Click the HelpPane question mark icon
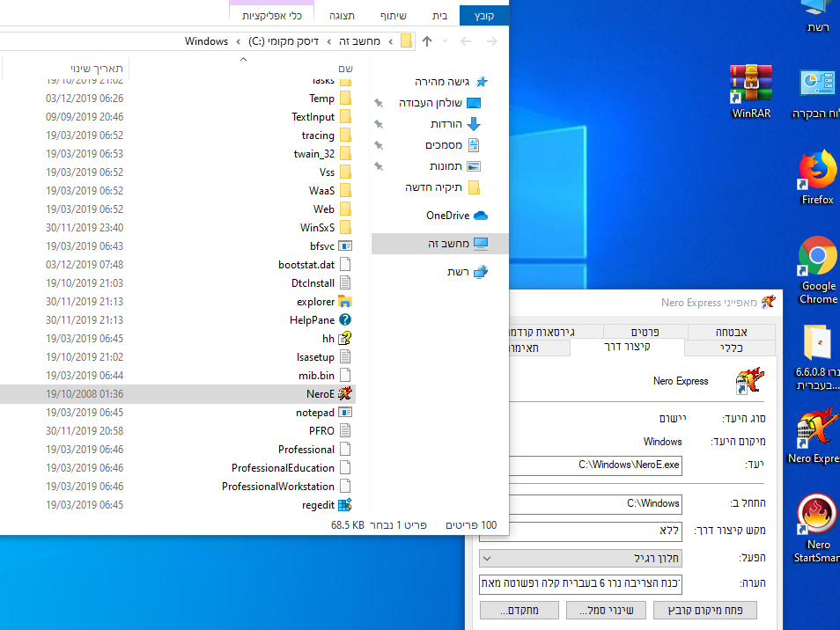 [345, 319]
